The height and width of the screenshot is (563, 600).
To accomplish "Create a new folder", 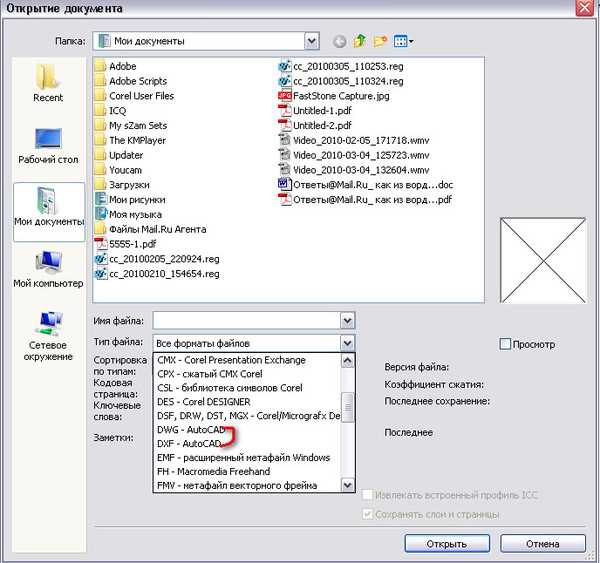I will pyautogui.click(x=380, y=41).
